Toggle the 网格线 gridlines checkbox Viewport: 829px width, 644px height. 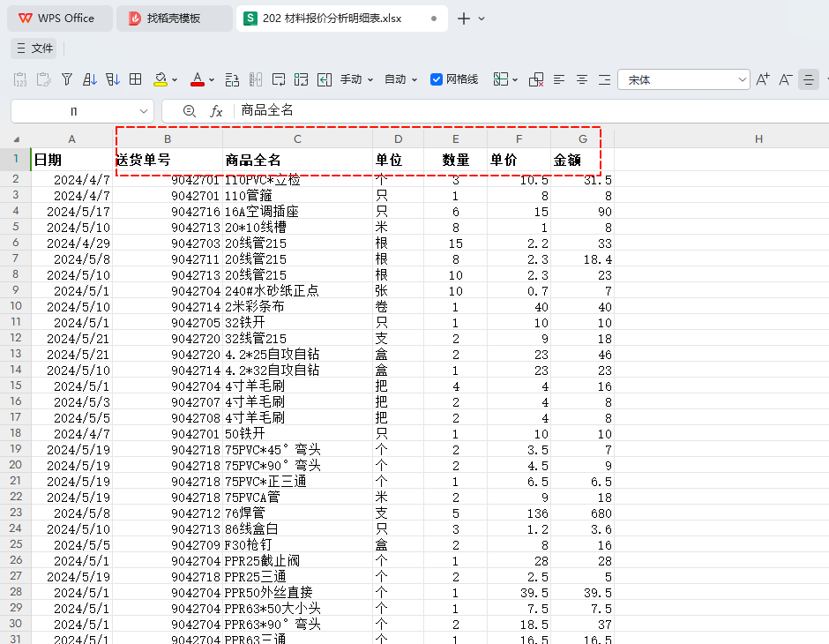click(x=437, y=79)
